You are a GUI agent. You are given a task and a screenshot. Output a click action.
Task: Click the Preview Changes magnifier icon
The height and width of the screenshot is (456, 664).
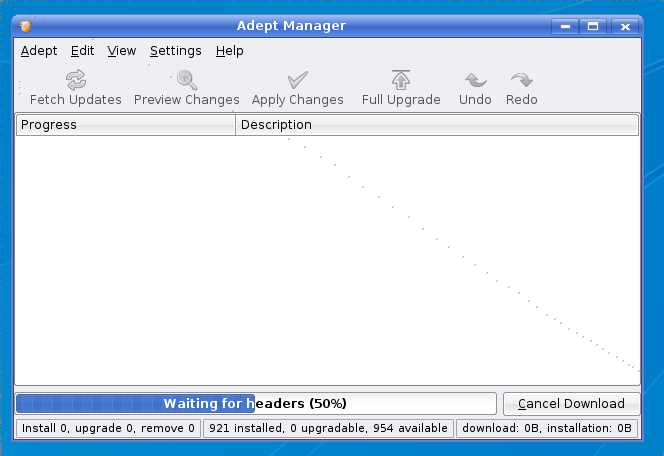pos(186,81)
